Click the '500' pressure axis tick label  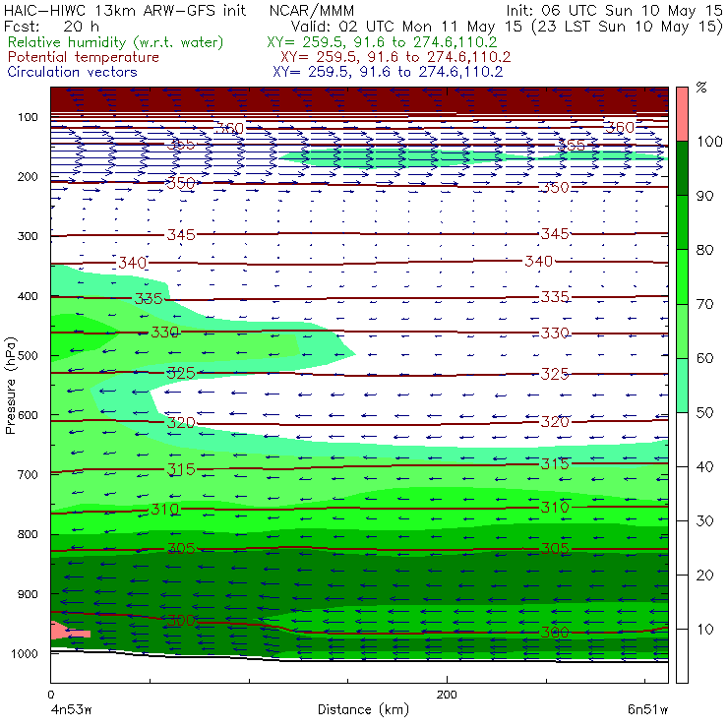(x=28, y=356)
